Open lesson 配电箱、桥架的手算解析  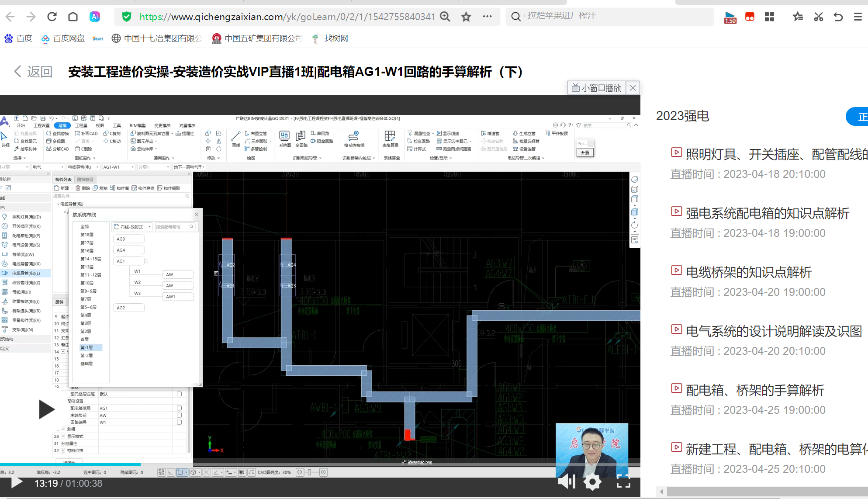coord(755,390)
